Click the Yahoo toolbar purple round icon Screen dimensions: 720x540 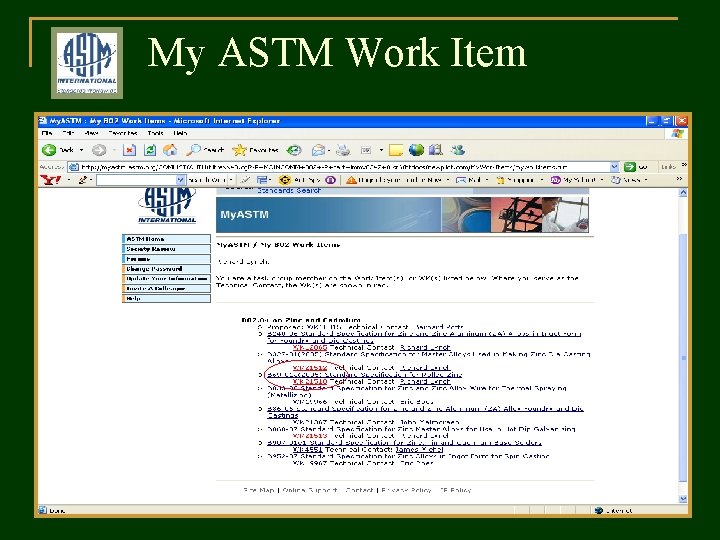click(330, 180)
